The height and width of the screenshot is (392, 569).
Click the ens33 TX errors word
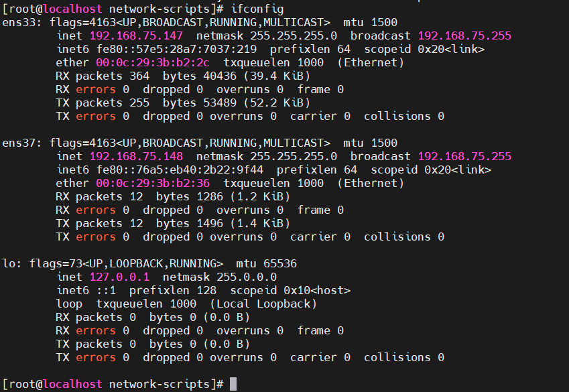click(96, 116)
